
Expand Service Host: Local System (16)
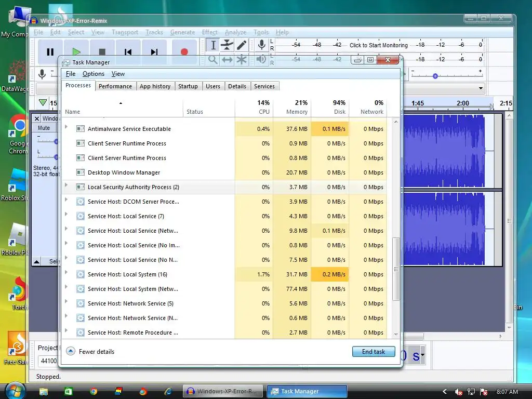[66, 273]
